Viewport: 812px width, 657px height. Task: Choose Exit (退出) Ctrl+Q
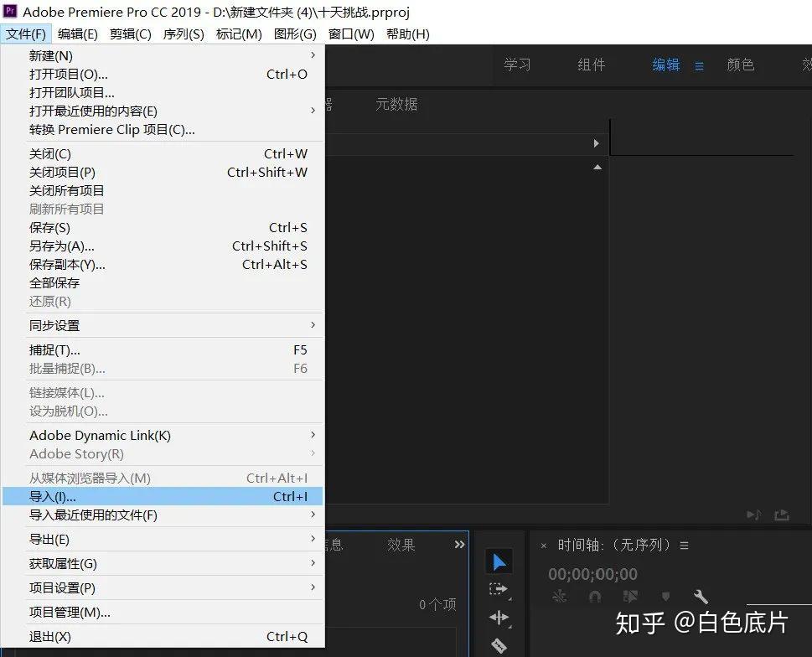163,636
